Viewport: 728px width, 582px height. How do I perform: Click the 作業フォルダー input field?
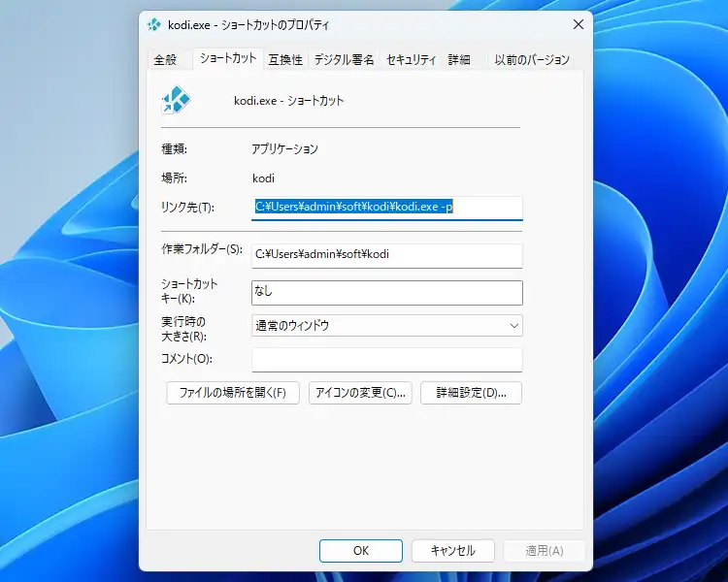point(387,256)
